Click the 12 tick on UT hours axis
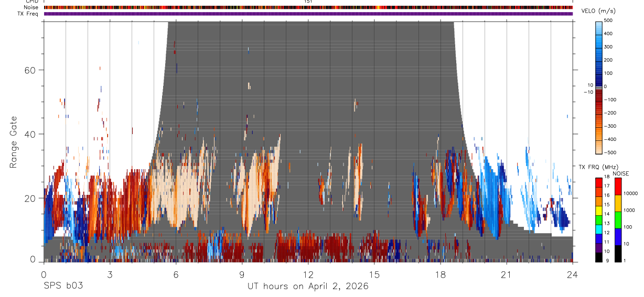644x297 pixels. 308,274
